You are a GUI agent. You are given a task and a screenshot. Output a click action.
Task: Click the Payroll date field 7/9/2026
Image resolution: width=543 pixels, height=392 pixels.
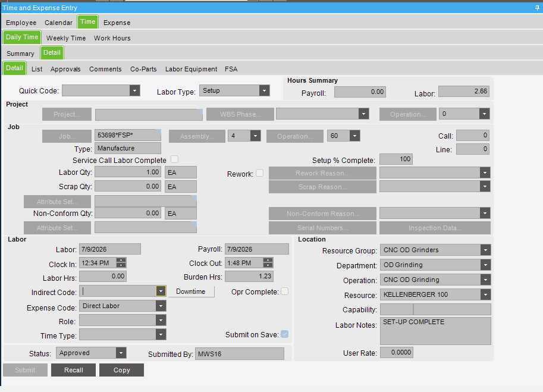point(256,249)
